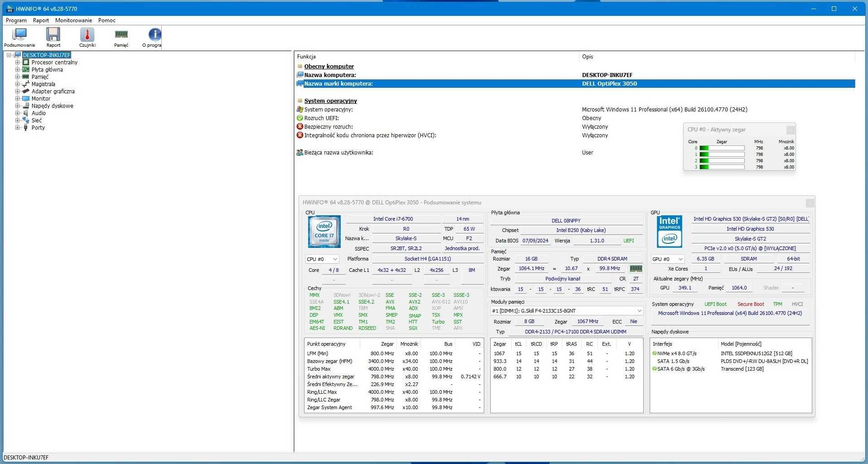Click the Monitor tree icon
Image resolution: width=868 pixels, height=464 pixels.
(26, 99)
